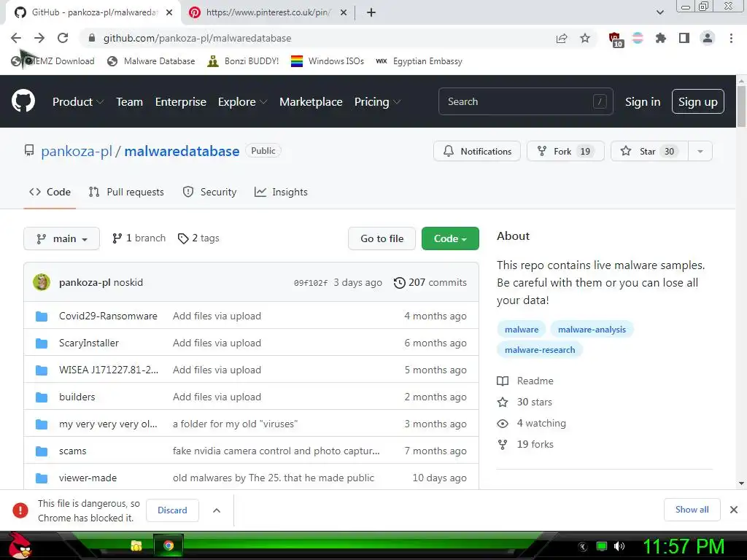The width and height of the screenshot is (747, 560).
Task: Expand the Product menu
Action: [78, 102]
